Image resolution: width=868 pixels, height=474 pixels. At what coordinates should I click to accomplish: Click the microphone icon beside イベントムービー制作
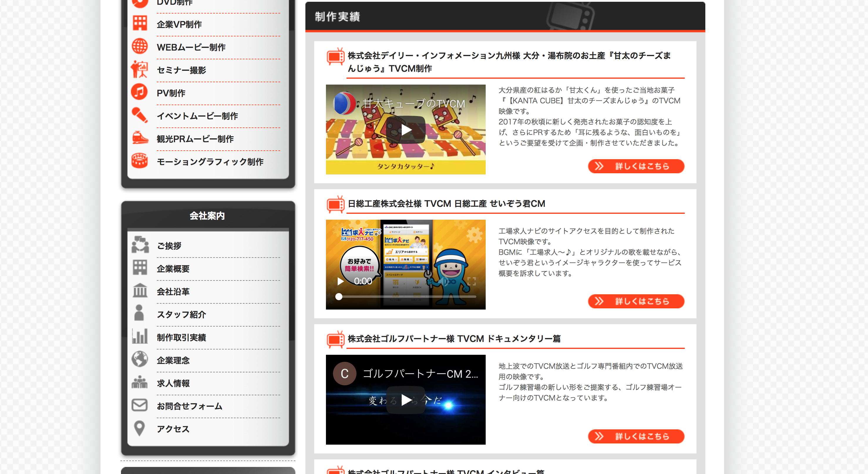click(x=139, y=115)
